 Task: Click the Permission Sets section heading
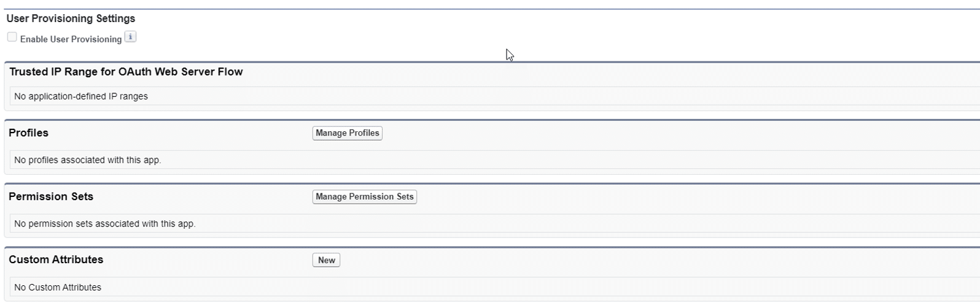(x=51, y=197)
